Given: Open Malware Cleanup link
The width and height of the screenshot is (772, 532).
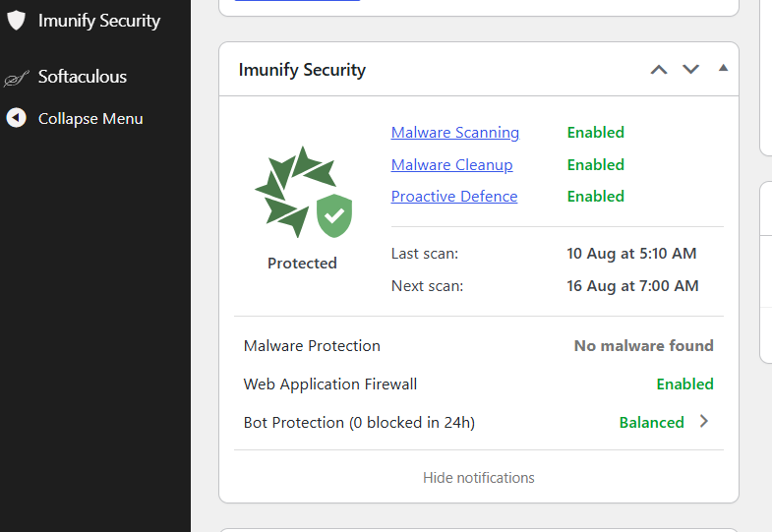Looking at the screenshot, I should 451,165.
